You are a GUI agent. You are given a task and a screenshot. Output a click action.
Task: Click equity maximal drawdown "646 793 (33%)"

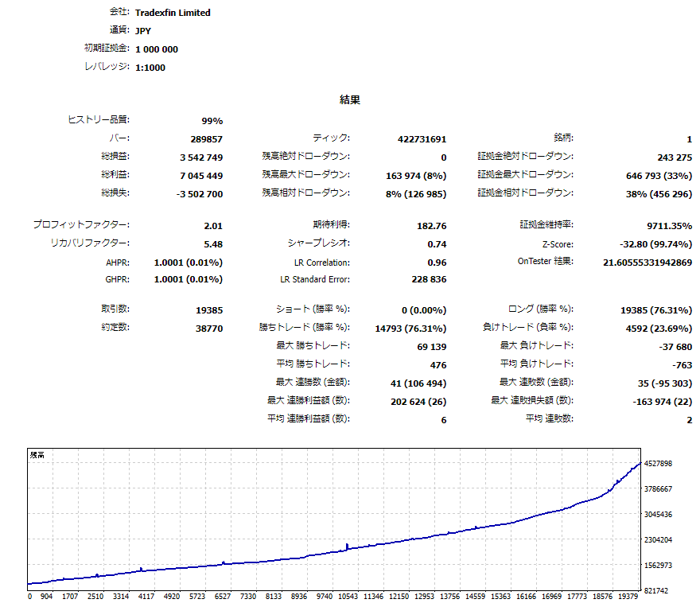click(x=659, y=176)
